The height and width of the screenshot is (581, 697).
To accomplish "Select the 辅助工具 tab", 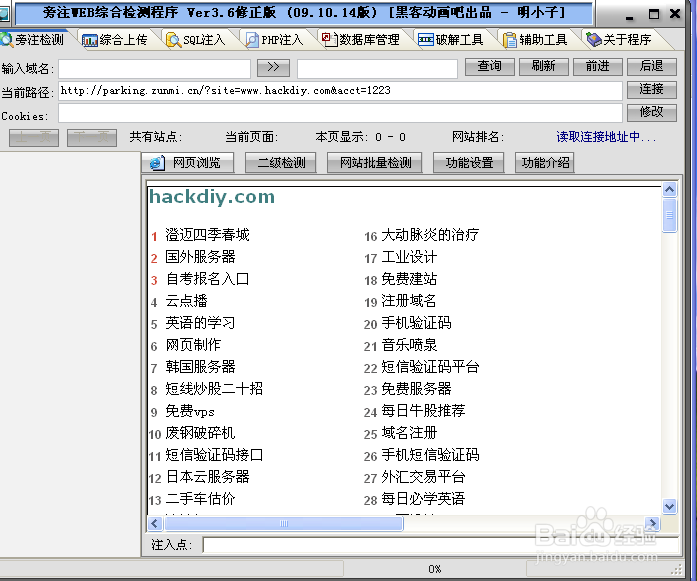I will coord(535,40).
